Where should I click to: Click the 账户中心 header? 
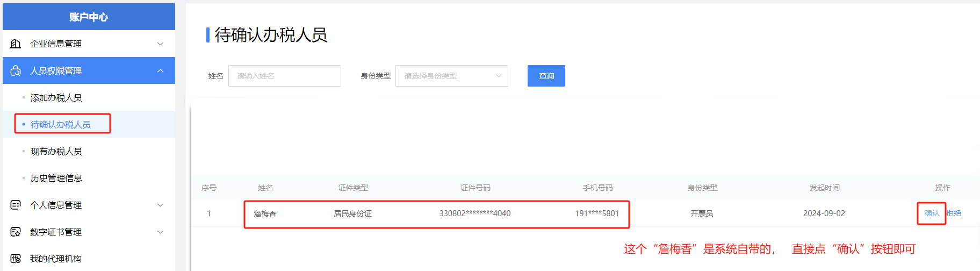[89, 17]
